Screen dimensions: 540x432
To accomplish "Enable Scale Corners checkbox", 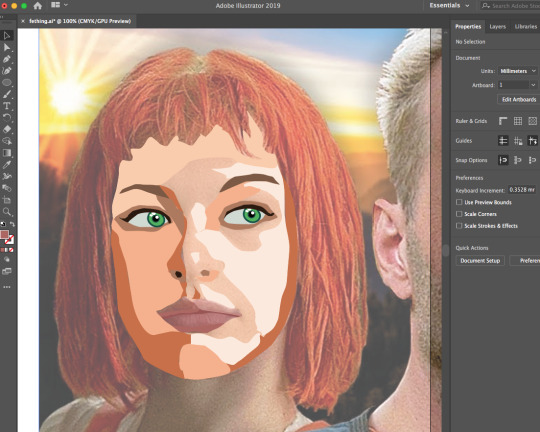I will coord(459,214).
